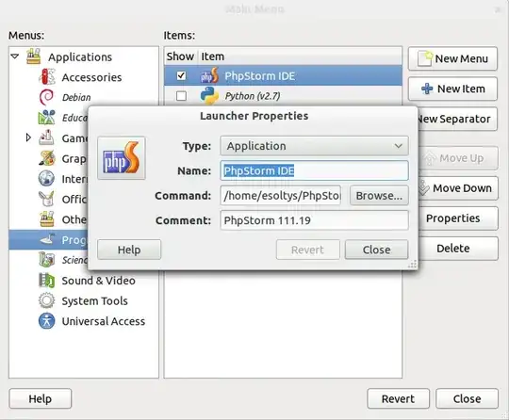509x420 pixels.
Task: Click the Launcher Properties resize grip
Action: 412,265
